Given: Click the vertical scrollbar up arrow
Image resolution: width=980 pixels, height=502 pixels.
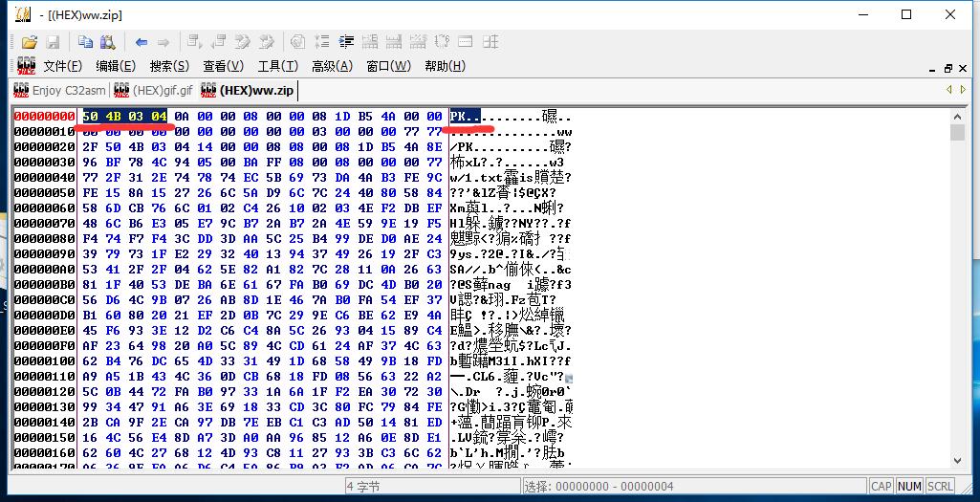Looking at the screenshot, I should point(958,115).
